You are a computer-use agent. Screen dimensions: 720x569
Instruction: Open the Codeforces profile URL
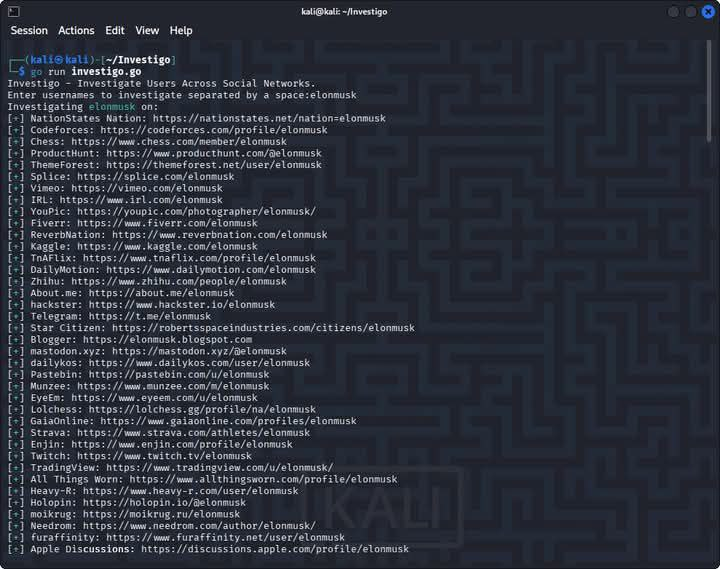214,130
